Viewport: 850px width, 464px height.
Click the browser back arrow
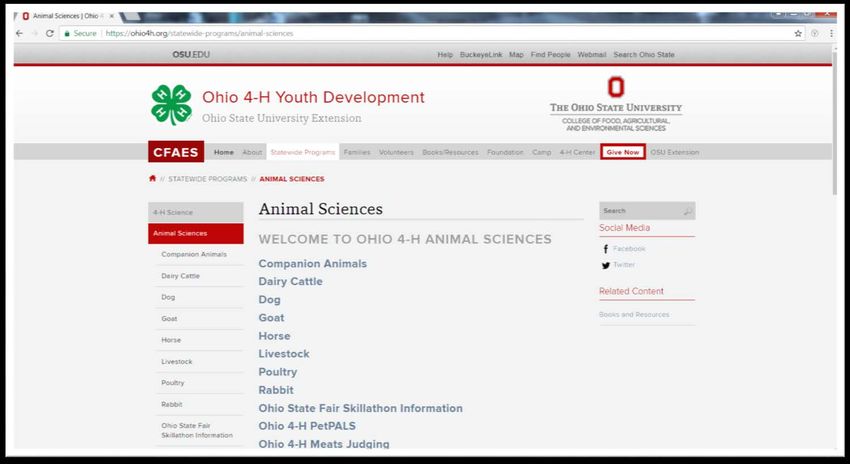click(x=20, y=33)
